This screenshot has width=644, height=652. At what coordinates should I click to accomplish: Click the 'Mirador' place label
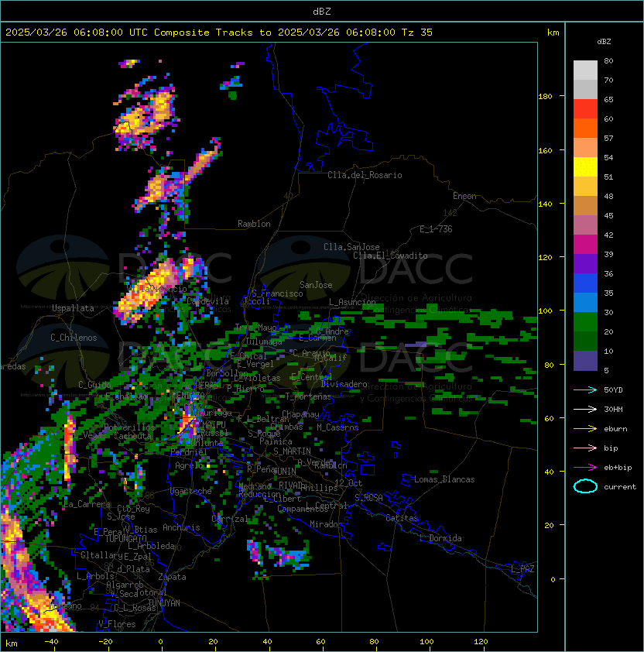click(327, 524)
